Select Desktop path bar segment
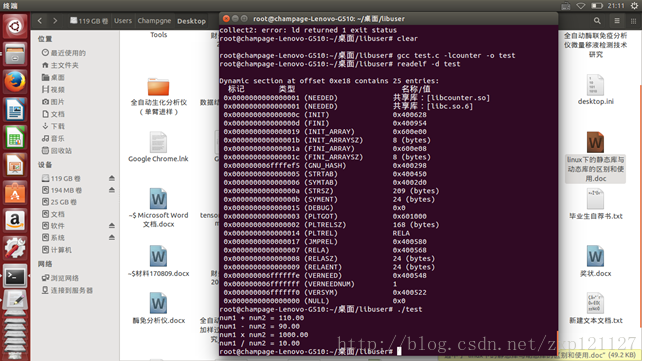 tap(191, 21)
